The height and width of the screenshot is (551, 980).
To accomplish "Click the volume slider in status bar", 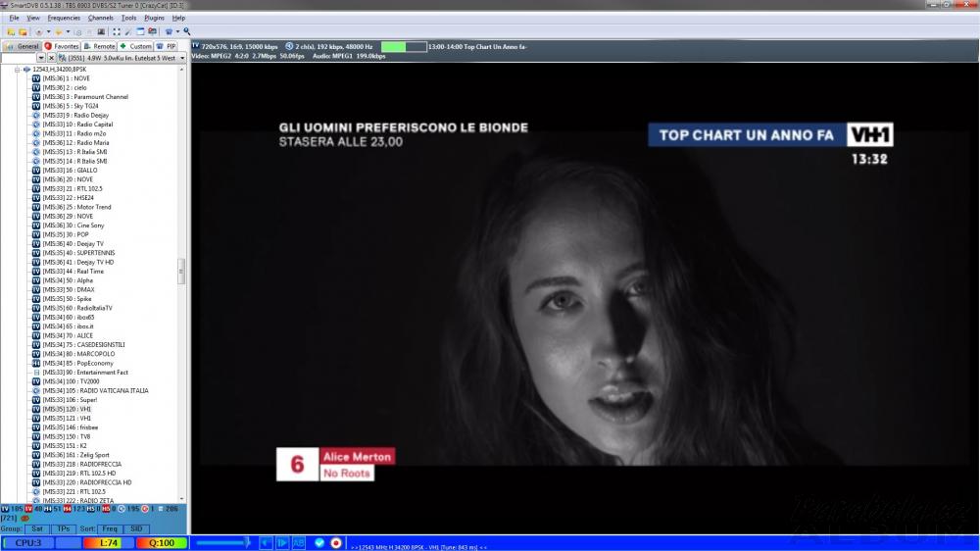I will point(222,543).
